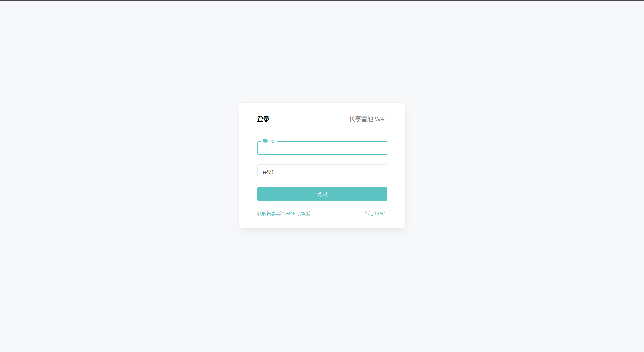Open the 忘记密码? link
Screen dimensions: 644x352
click(375, 214)
